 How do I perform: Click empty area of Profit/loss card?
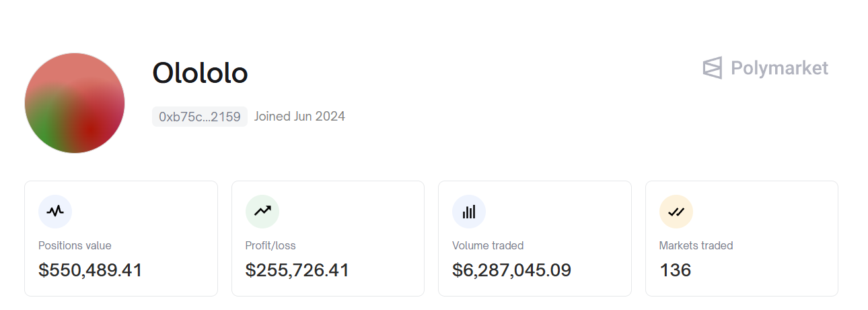(363, 216)
